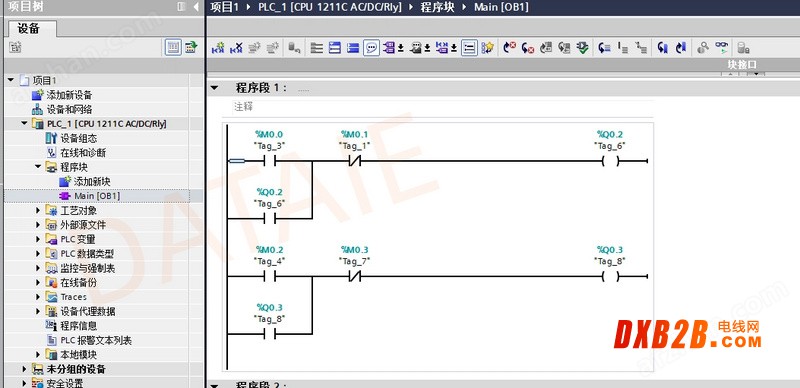Select Main [OB1] block in tree
The width and height of the screenshot is (800, 388).
(x=97, y=196)
